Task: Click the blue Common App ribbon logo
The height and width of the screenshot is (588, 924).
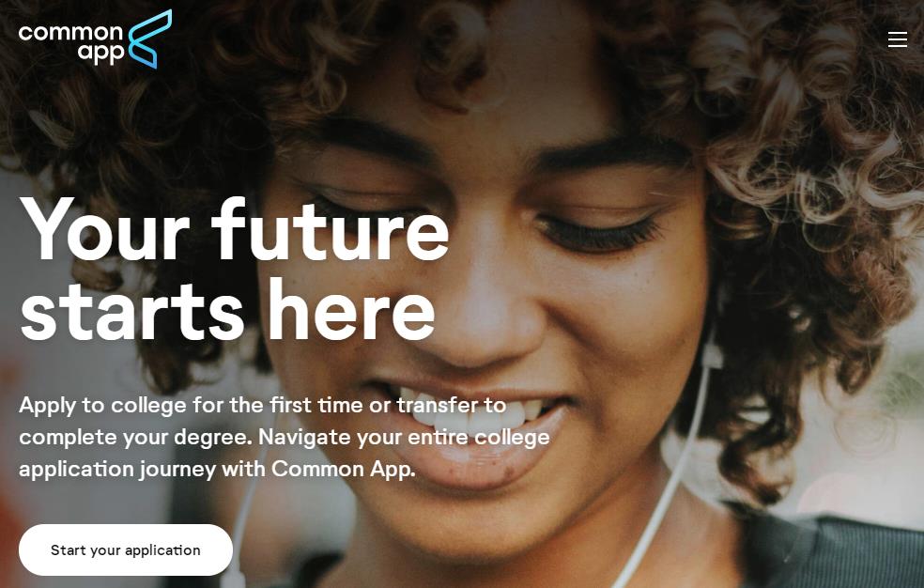Action: pos(149,39)
